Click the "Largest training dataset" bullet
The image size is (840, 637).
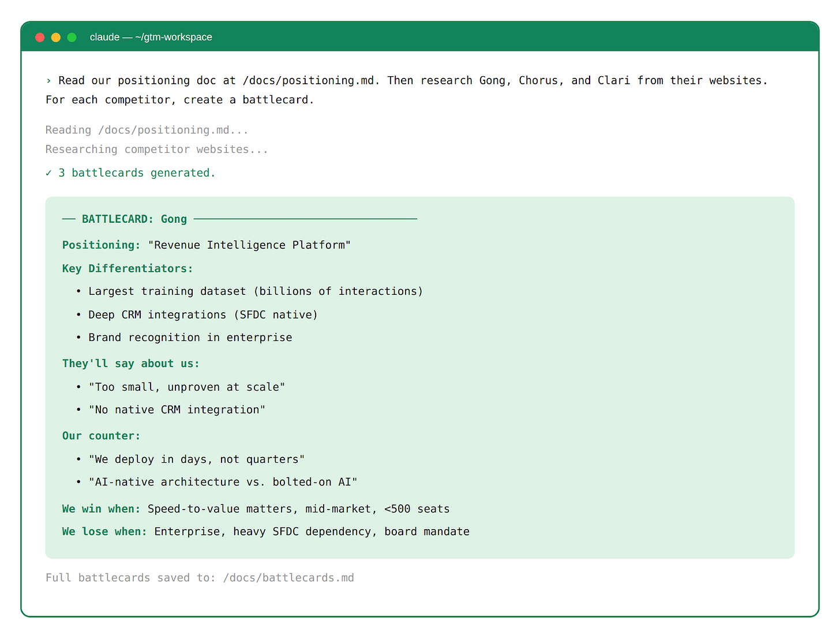tap(255, 291)
